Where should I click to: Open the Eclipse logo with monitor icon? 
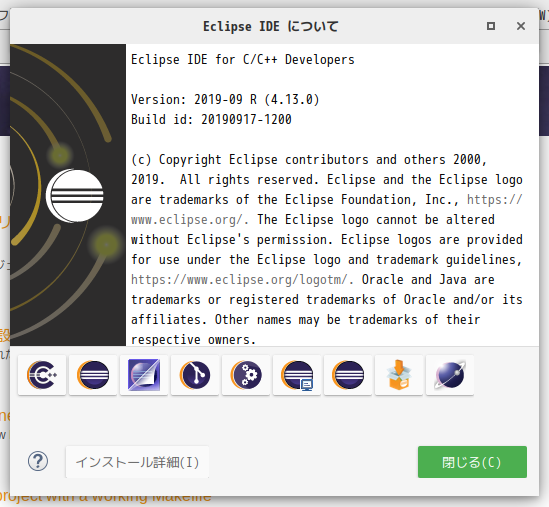pos(297,375)
